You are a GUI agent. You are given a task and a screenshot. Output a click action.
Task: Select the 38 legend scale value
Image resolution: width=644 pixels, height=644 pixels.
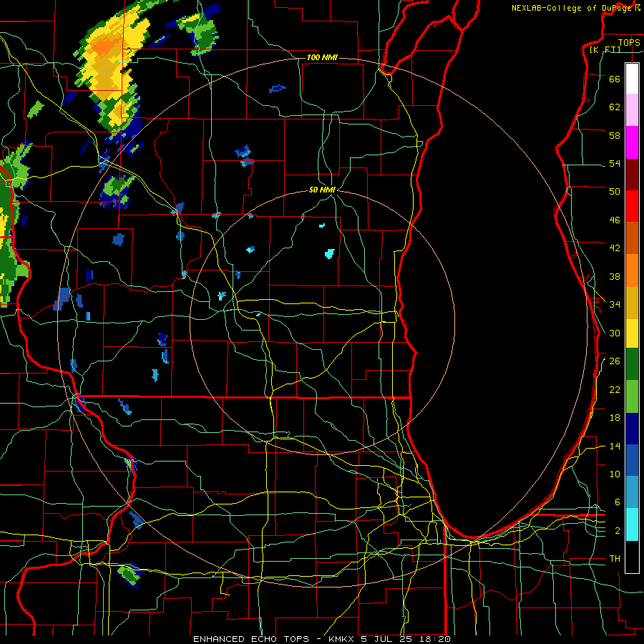pos(615,276)
